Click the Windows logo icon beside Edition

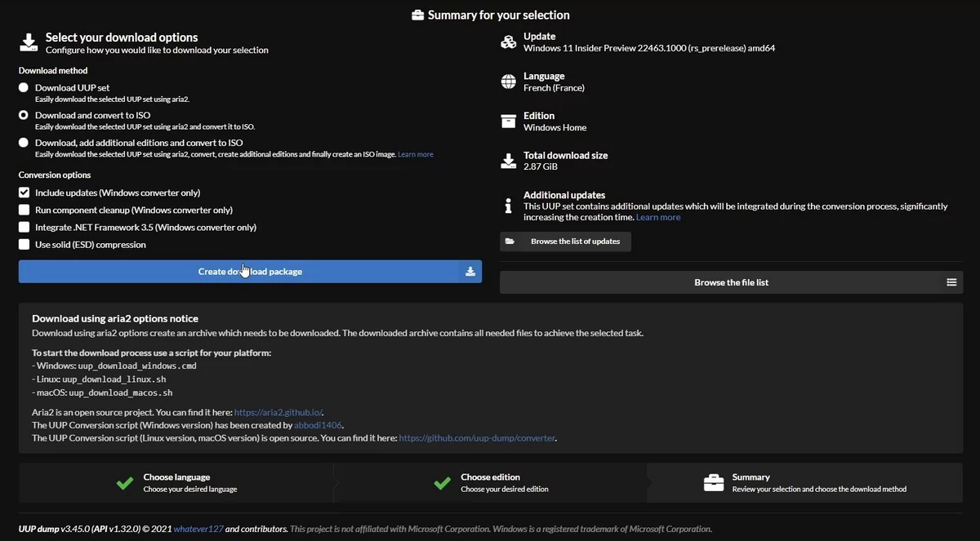pos(510,121)
